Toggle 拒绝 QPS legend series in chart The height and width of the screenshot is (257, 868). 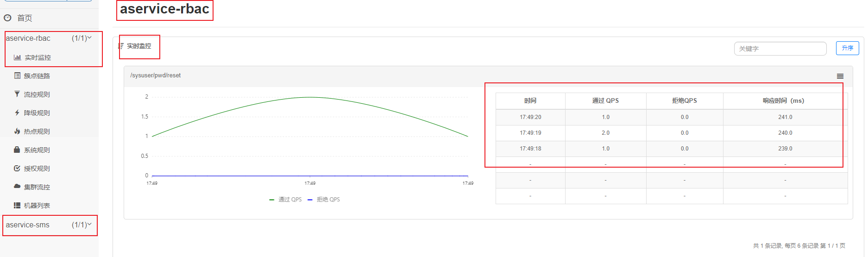click(324, 200)
